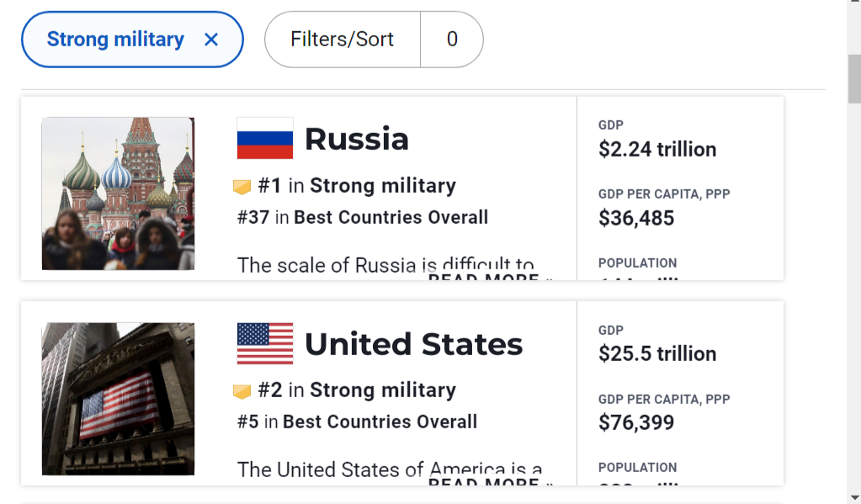Click the Saint Basil's Cathedral thumbnail

coord(118,194)
